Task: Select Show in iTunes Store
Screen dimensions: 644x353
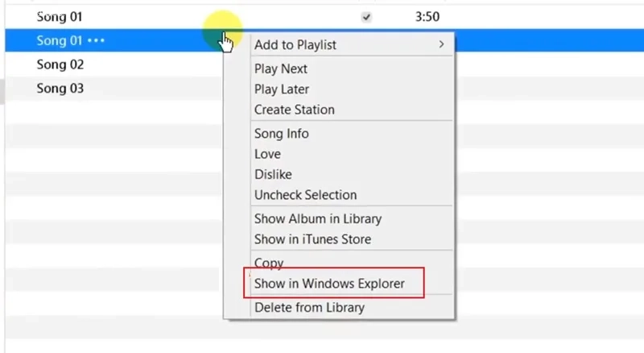Action: (352, 239)
